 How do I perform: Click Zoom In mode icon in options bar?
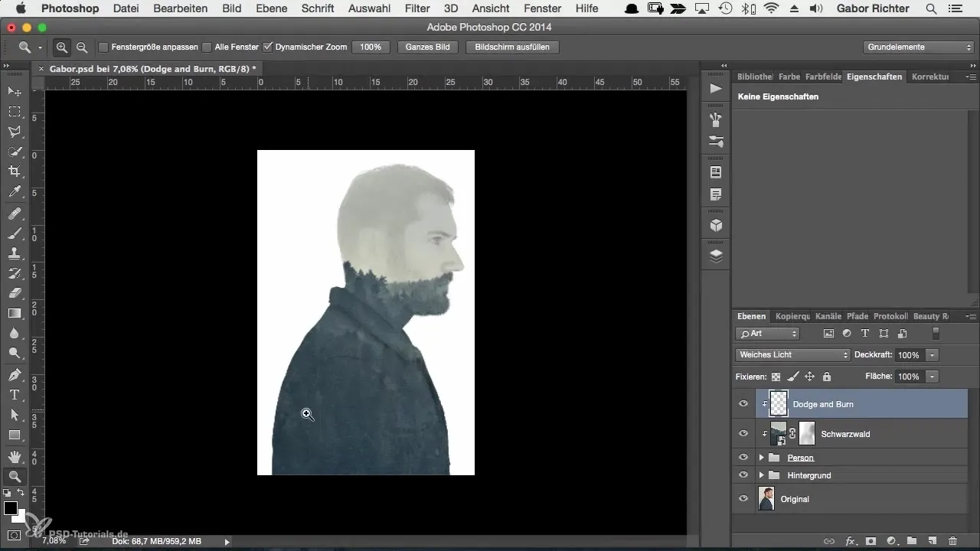[63, 47]
